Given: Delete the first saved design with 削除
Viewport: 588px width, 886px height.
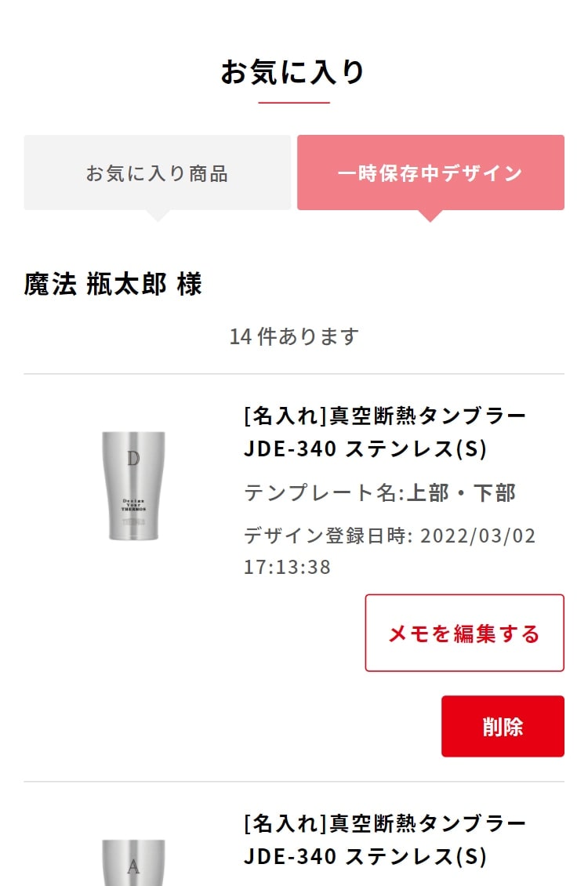Looking at the screenshot, I should 503,726.
